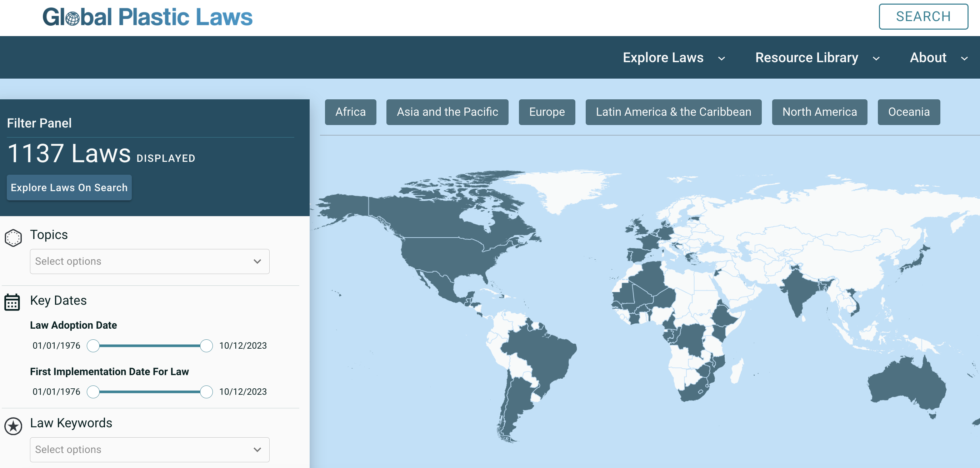Click the Law Keywords star icon

13,426
